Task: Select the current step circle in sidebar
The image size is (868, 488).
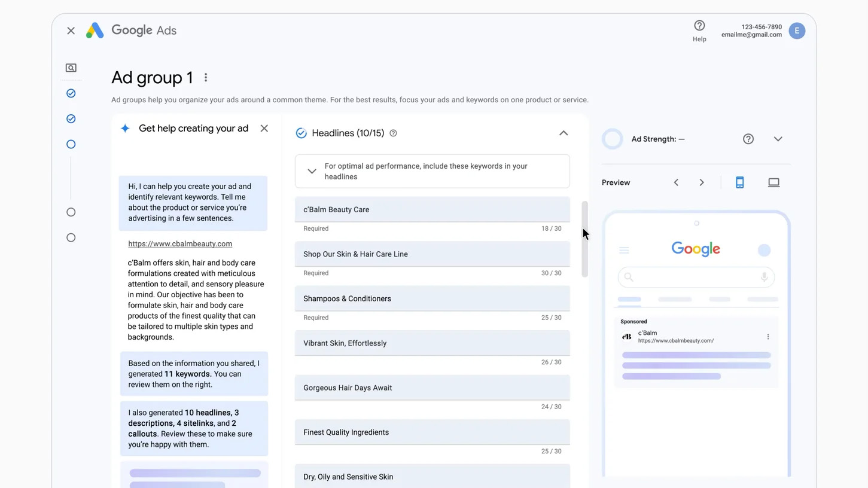Action: 71,144
